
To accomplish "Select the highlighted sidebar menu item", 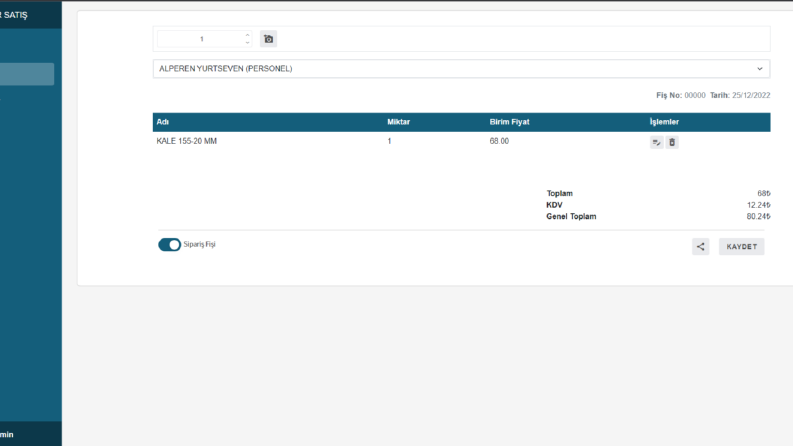I will pyautogui.click(x=27, y=74).
